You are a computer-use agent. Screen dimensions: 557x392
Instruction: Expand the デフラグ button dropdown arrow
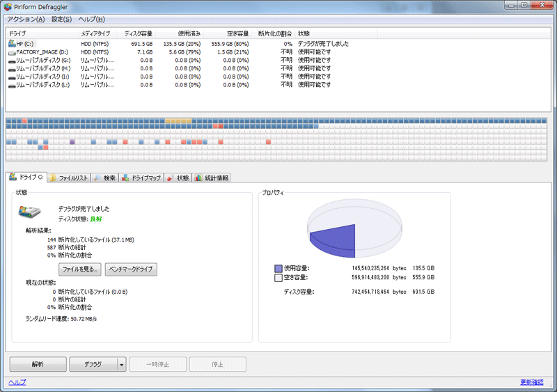point(121,365)
